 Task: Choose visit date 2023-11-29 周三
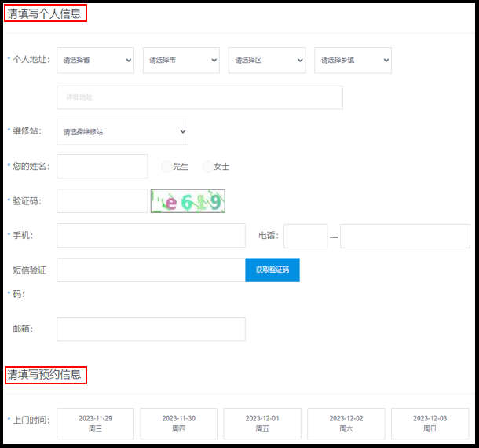(95, 424)
